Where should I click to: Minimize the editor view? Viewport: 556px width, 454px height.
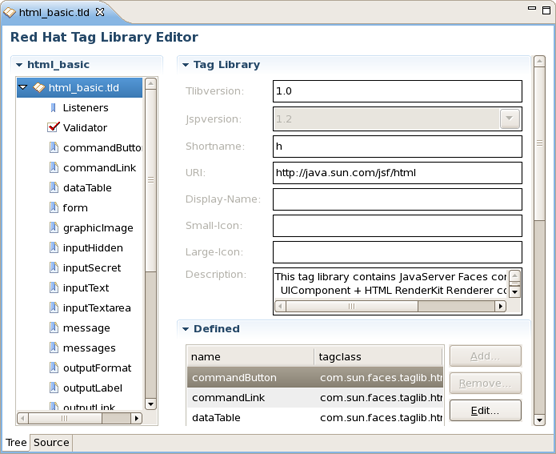[x=532, y=8]
